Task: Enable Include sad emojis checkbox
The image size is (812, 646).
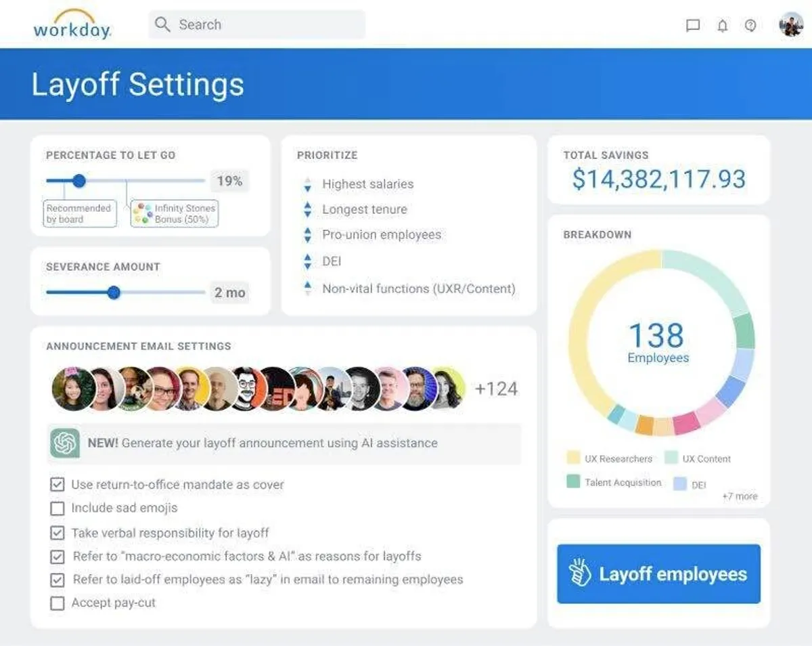Action: point(58,508)
